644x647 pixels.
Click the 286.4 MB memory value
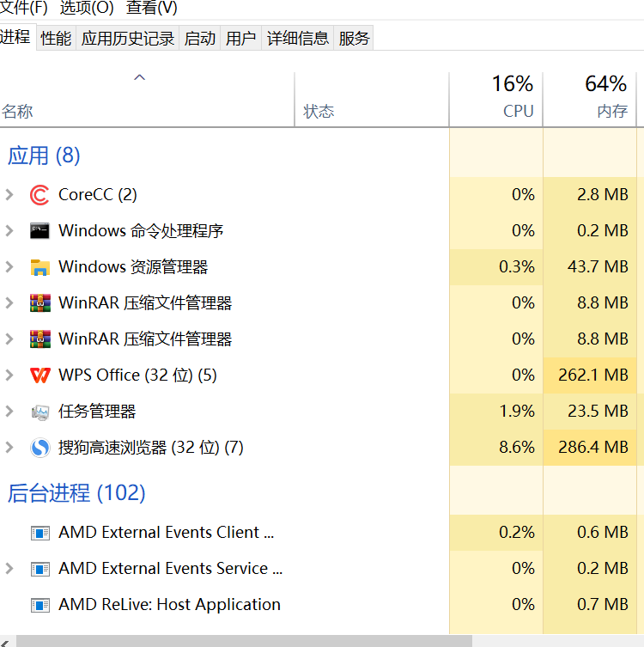[593, 448]
